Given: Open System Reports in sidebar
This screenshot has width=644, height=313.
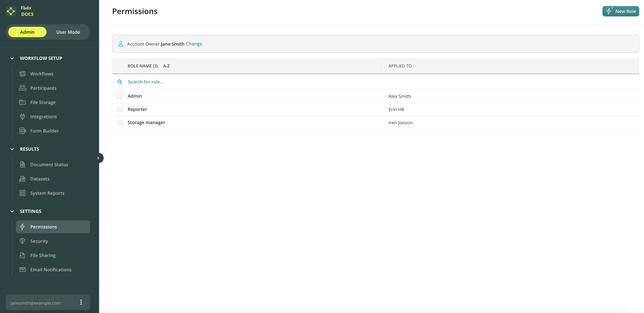Looking at the screenshot, I should pyautogui.click(x=47, y=193).
